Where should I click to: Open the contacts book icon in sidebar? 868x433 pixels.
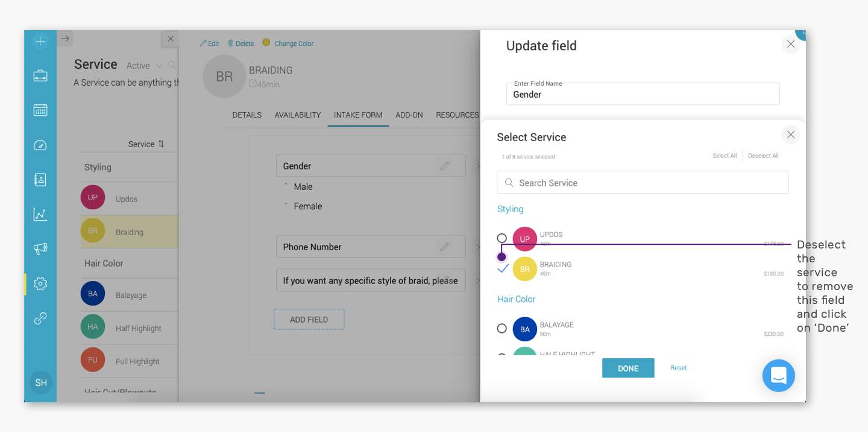click(40, 179)
